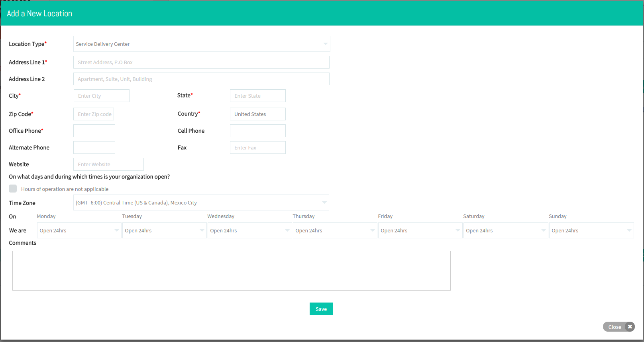This screenshot has width=644, height=342.
Task: Click the Zip Code input field
Action: pos(94,114)
